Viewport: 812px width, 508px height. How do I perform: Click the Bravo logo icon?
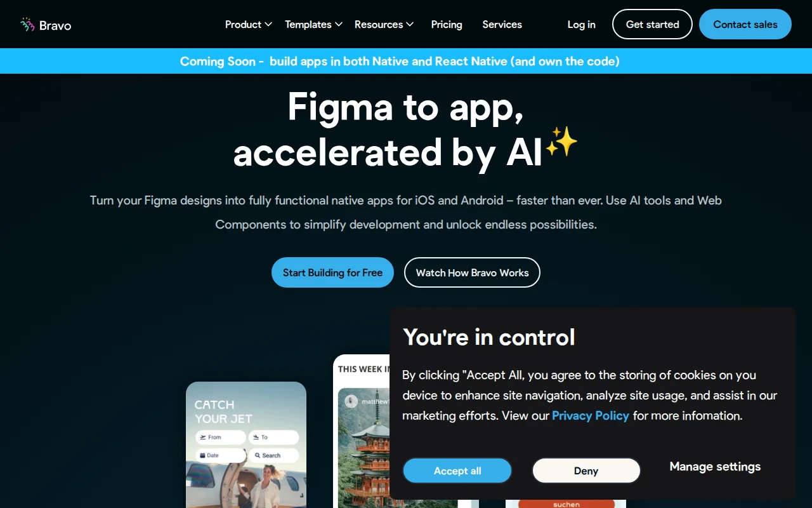(x=27, y=25)
